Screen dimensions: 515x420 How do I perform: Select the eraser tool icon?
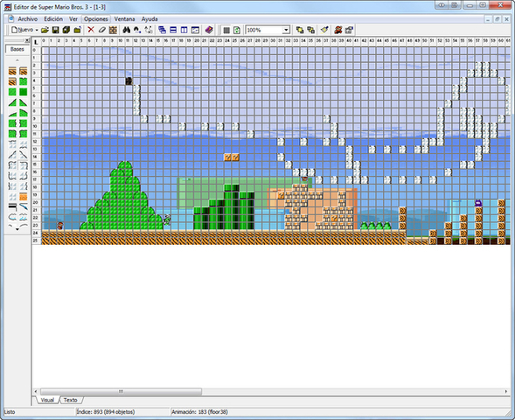pos(101,30)
